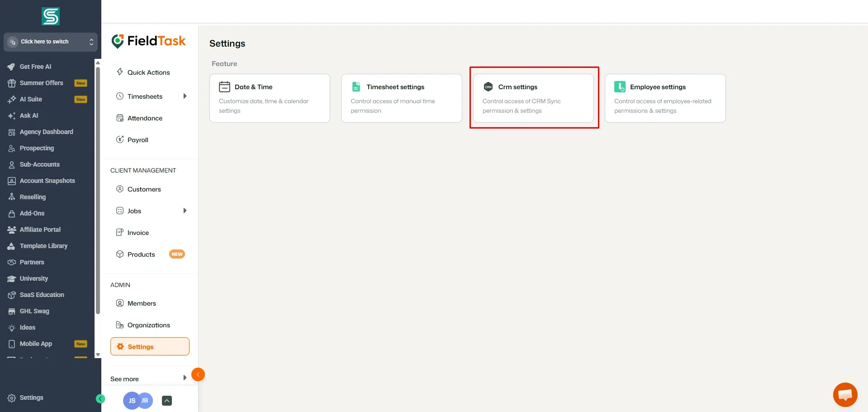Expand the Jobs submenu arrow

coord(185,211)
